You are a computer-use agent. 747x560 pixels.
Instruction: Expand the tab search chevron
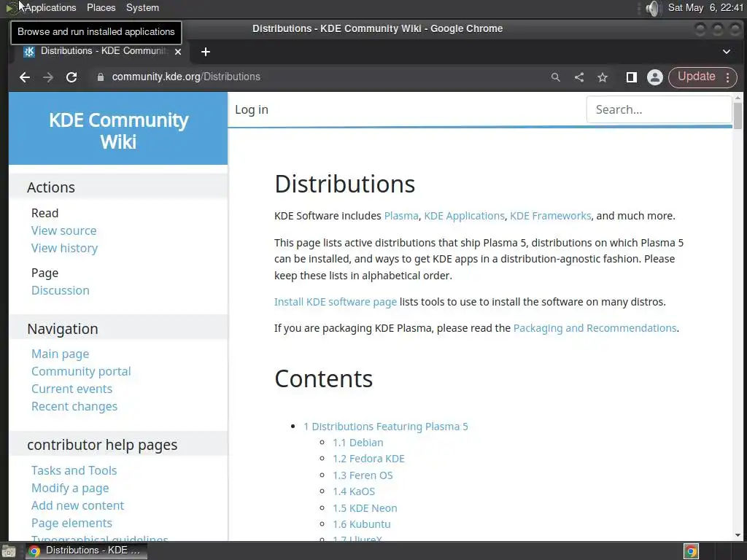click(726, 52)
